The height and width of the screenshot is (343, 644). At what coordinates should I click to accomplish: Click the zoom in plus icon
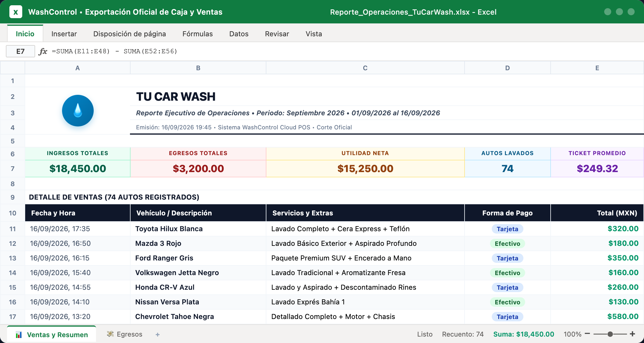point(633,334)
